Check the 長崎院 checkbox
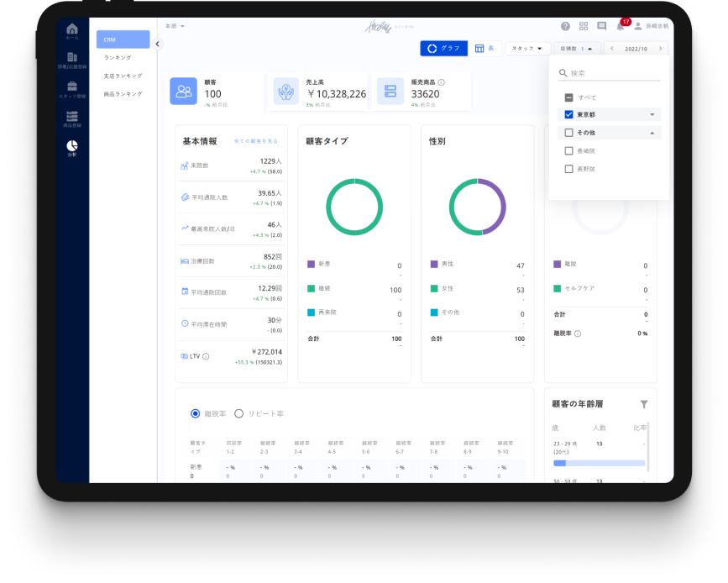The image size is (728, 583). 568,151
